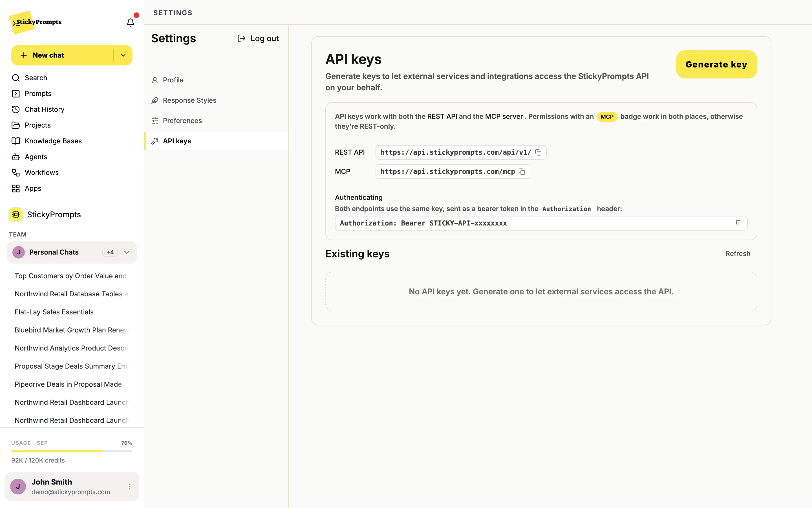
Task: Click the +4 teams badge
Action: (x=110, y=252)
